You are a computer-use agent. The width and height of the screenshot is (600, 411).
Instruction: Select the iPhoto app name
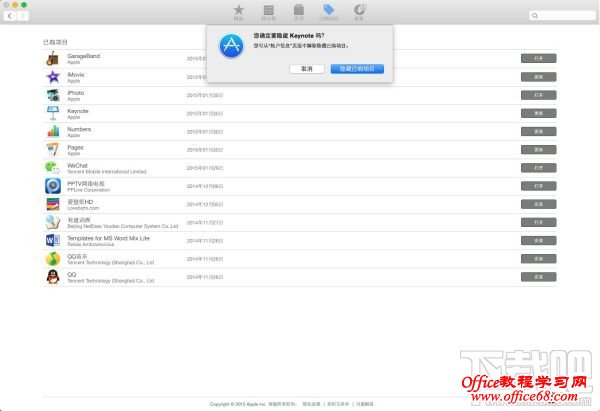[x=75, y=93]
